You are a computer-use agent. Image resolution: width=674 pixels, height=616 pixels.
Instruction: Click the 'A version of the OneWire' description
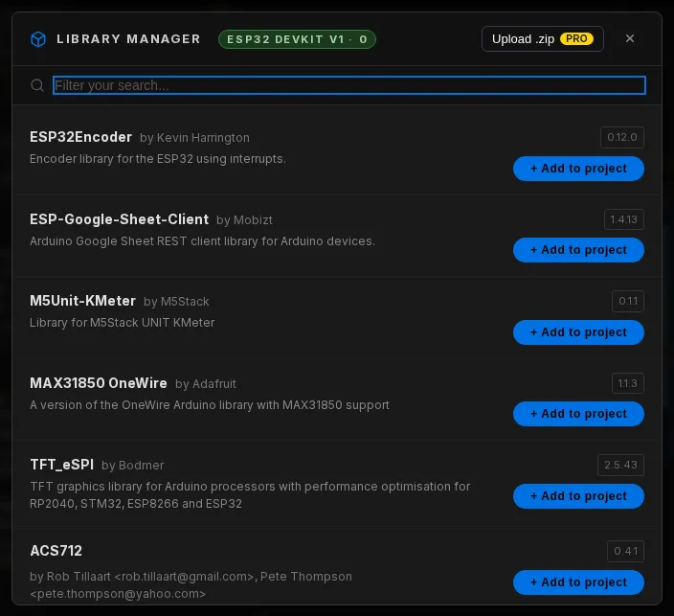tap(210, 405)
